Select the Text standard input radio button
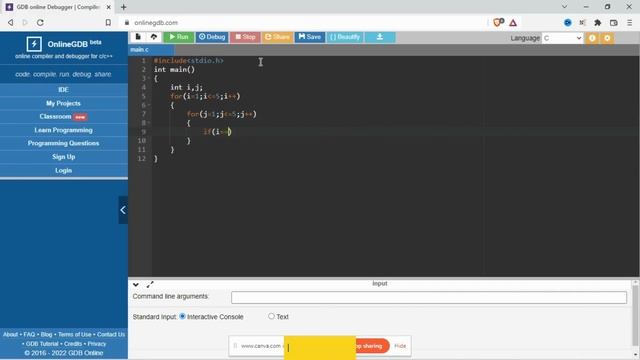Image resolution: width=640 pixels, height=360 pixels. (271, 316)
